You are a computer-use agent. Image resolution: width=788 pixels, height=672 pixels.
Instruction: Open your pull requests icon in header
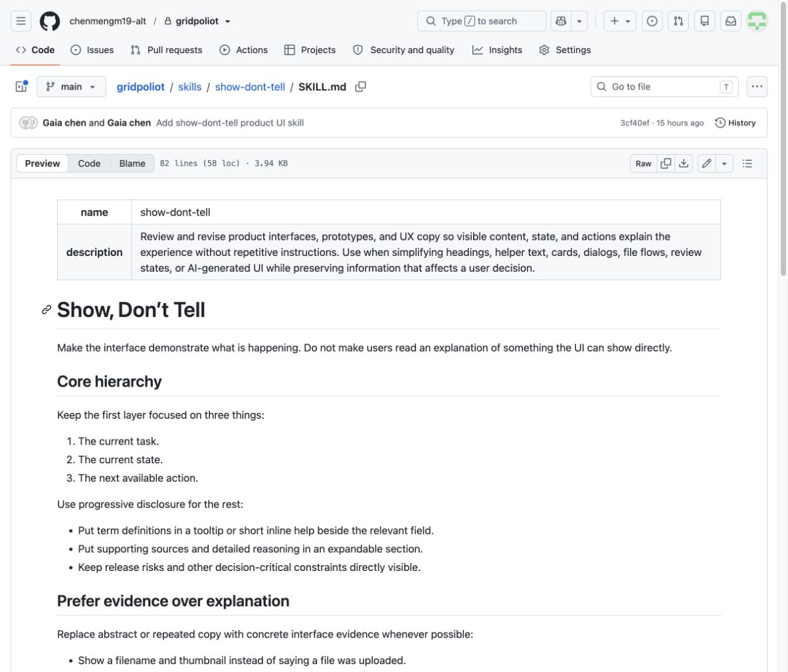coord(678,21)
